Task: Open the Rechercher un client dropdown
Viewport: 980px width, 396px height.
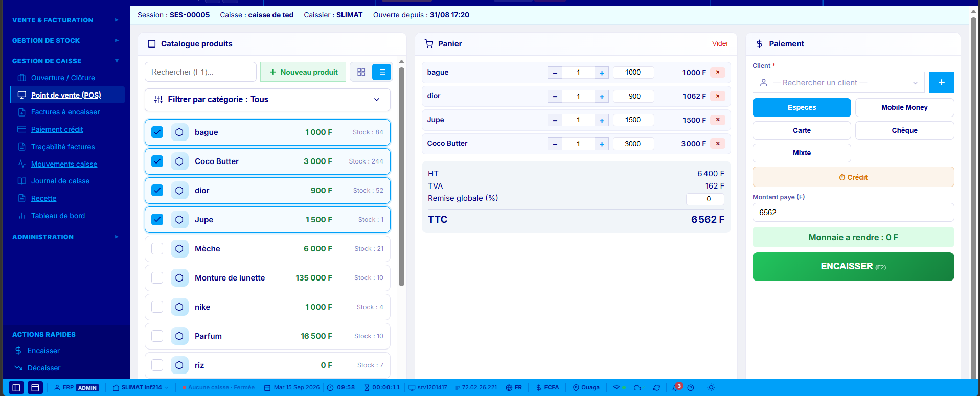Action: (x=838, y=83)
